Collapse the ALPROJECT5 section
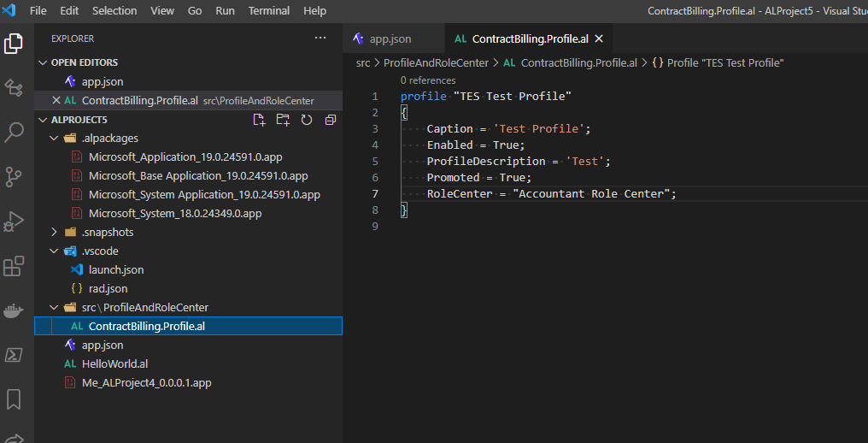Screen dimensions: 868x443 click(x=44, y=120)
